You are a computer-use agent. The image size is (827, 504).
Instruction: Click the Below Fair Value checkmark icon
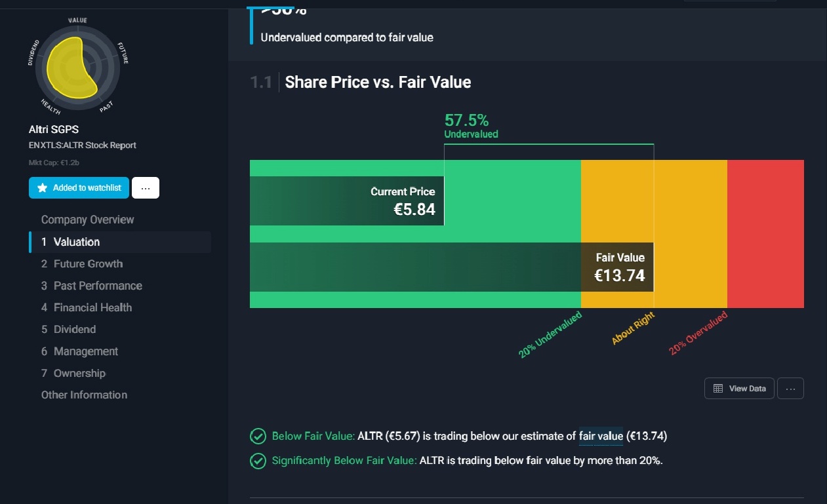258,436
